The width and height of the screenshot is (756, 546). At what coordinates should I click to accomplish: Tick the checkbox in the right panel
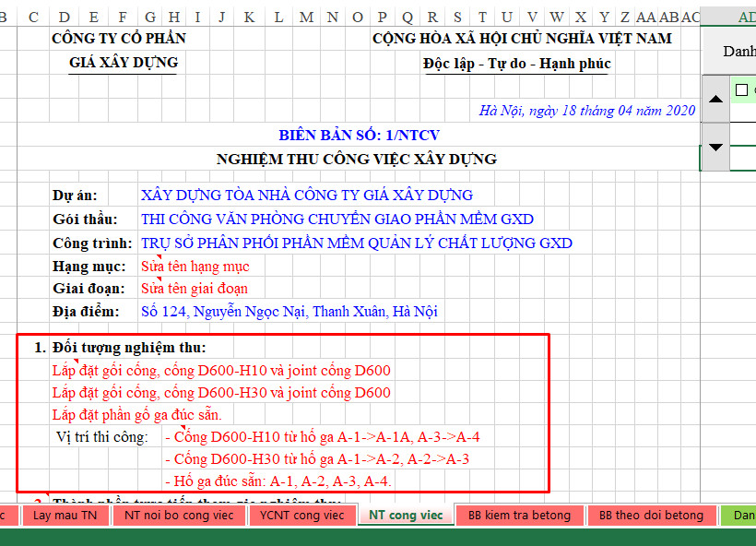coord(742,90)
